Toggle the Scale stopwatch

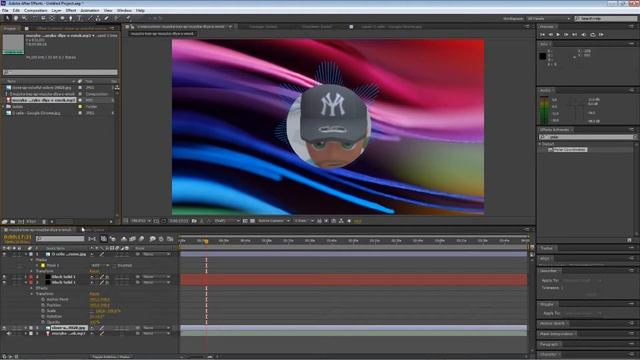click(43, 311)
